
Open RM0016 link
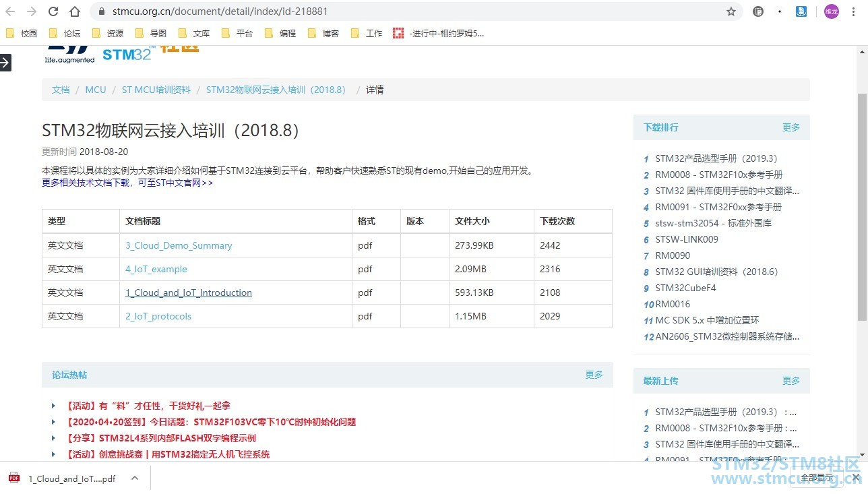tap(673, 305)
